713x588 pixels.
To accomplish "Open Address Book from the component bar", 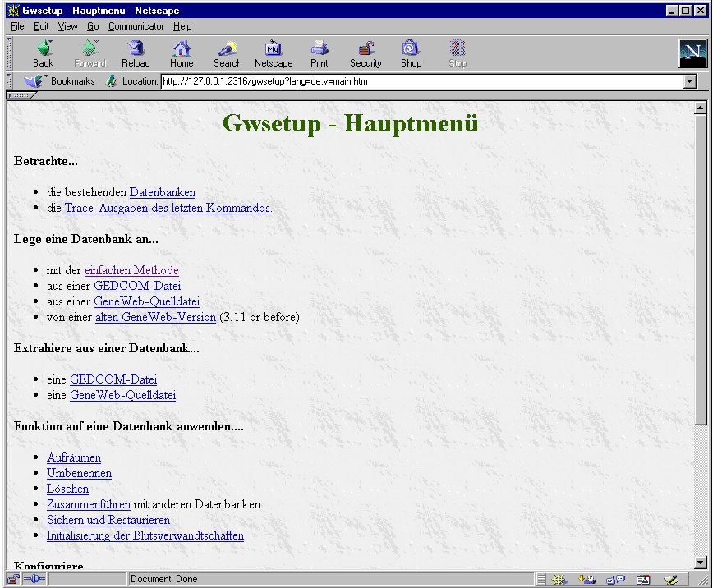I will coord(643,579).
